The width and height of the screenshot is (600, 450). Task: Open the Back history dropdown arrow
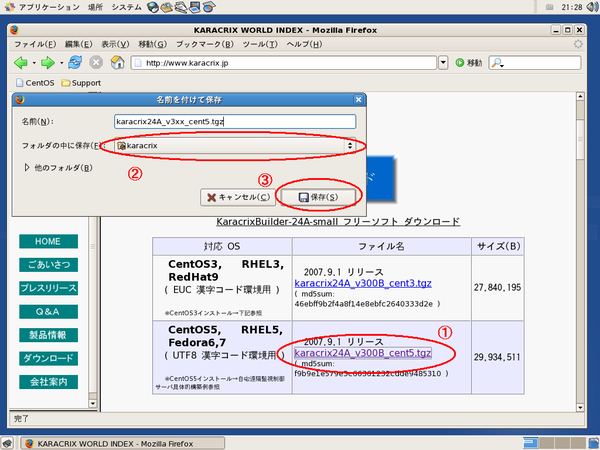tap(34, 63)
